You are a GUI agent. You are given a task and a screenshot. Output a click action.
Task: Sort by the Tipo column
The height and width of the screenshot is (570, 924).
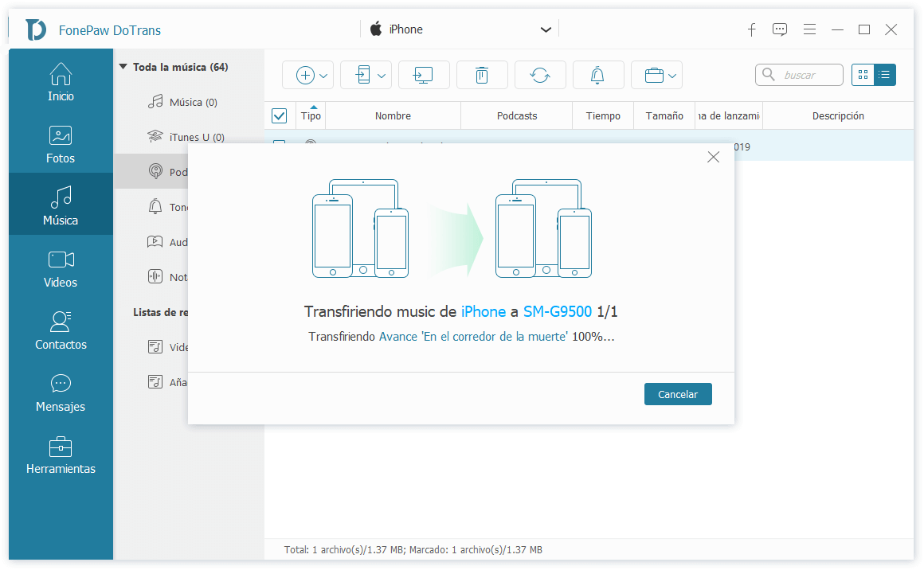click(x=311, y=115)
